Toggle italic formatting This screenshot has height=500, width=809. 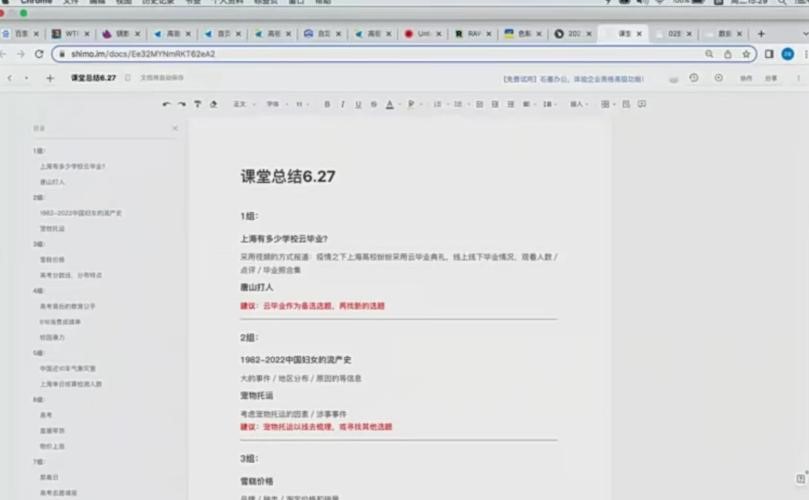(342, 104)
